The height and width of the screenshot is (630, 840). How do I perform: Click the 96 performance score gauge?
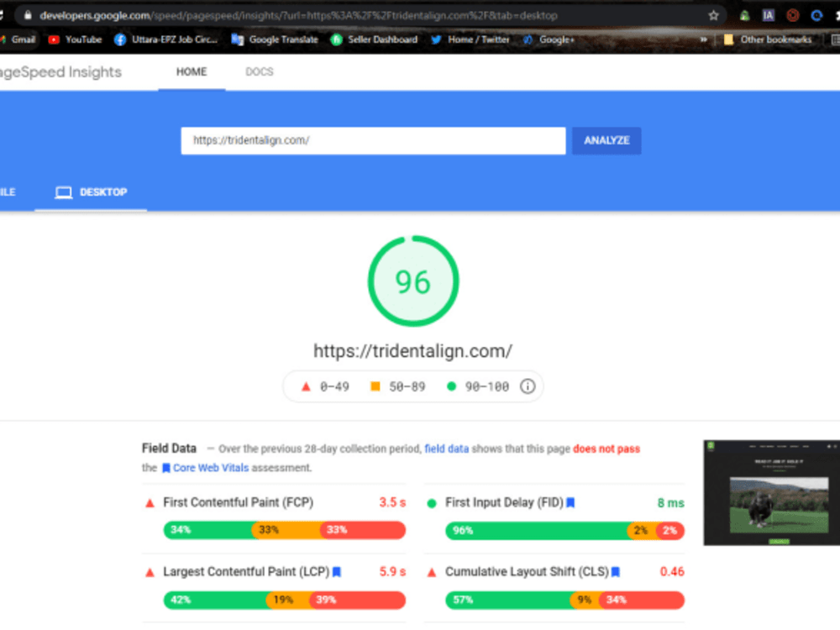(413, 281)
